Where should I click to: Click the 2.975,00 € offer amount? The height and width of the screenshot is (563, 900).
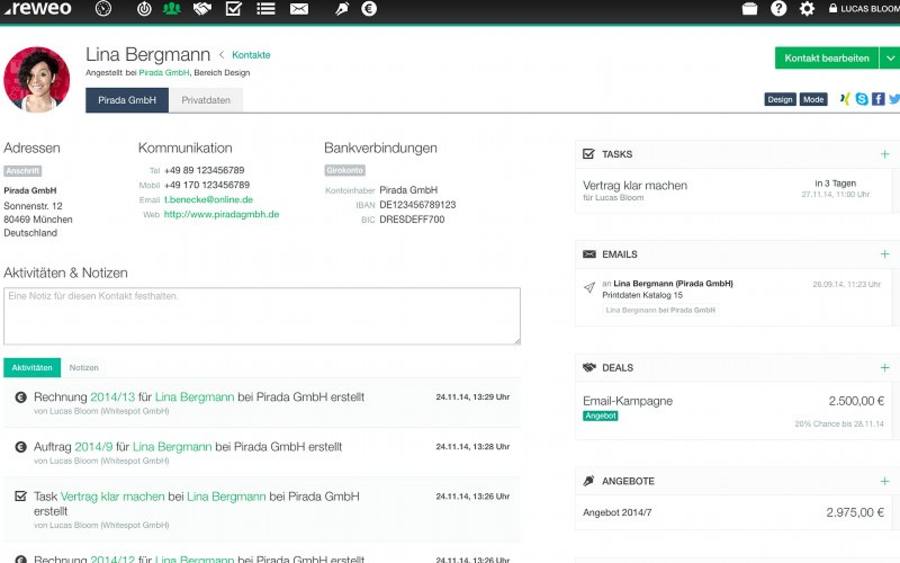(855, 512)
